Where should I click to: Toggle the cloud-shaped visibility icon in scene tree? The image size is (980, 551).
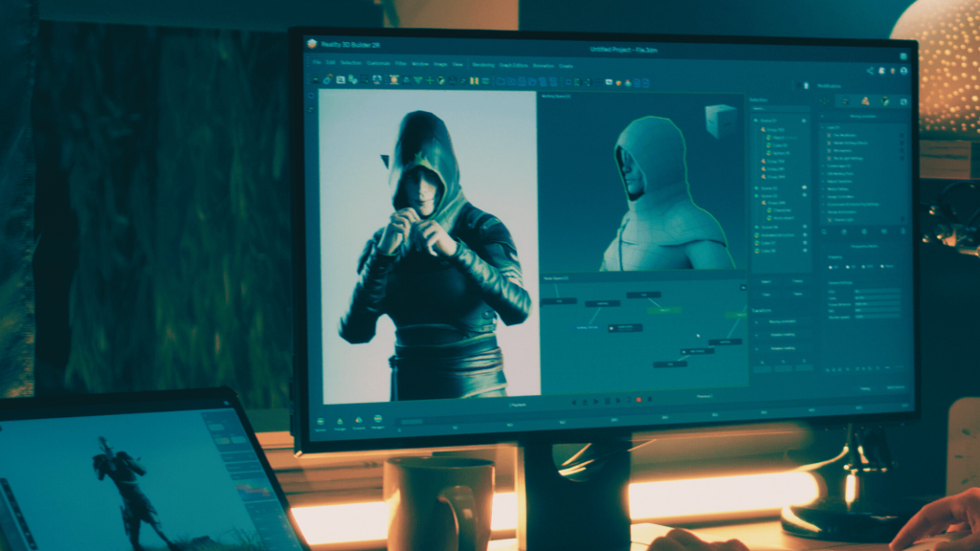pos(804,187)
